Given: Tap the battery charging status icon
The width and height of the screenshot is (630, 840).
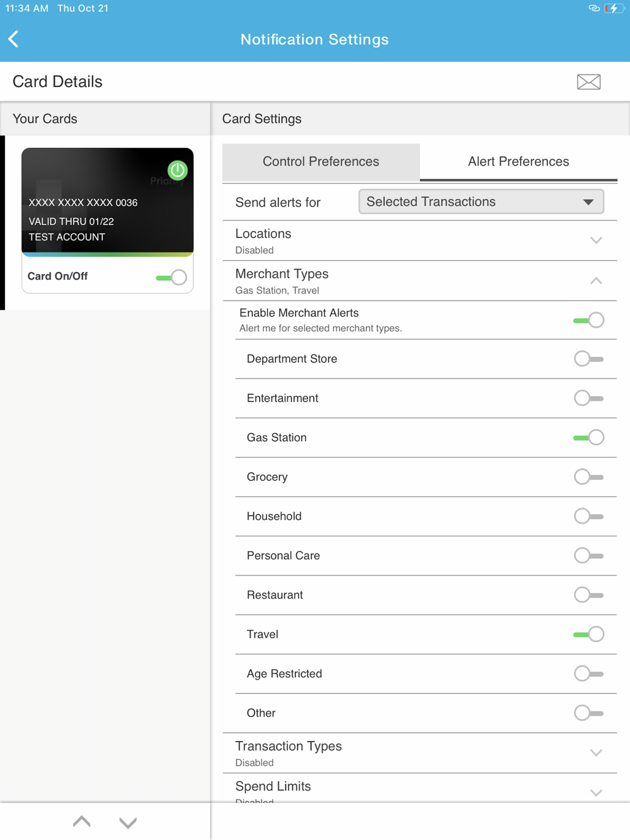Looking at the screenshot, I should pos(613,8).
